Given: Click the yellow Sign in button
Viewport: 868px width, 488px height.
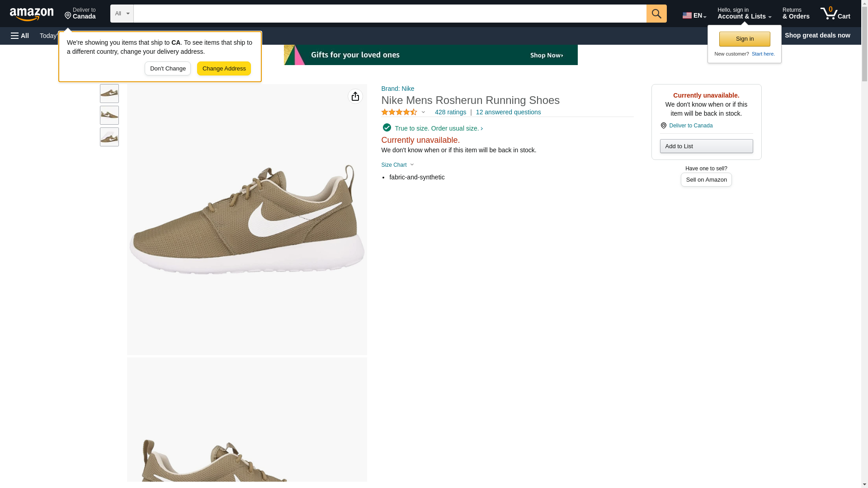Looking at the screenshot, I should pos(744,39).
